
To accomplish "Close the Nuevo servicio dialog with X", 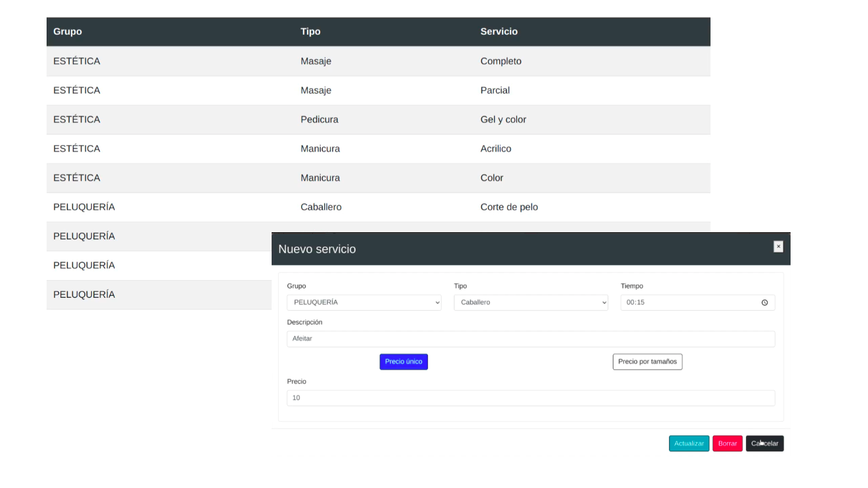I will click(778, 247).
